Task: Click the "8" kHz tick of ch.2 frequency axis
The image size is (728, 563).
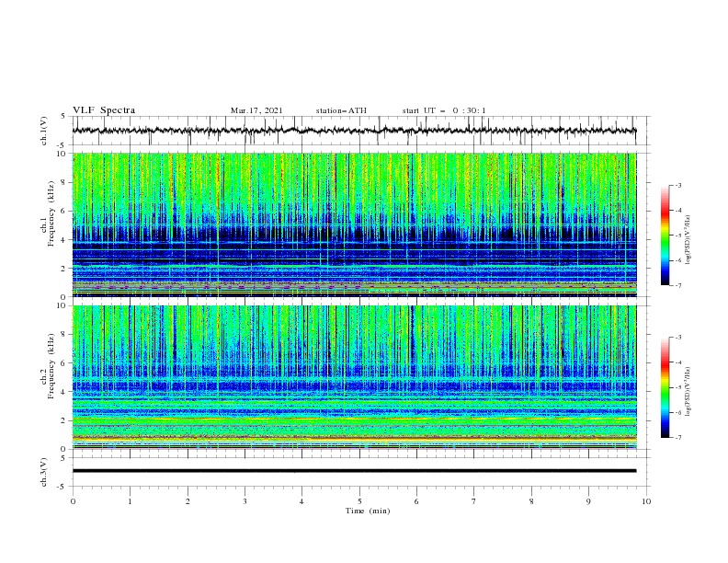Action: (x=64, y=335)
